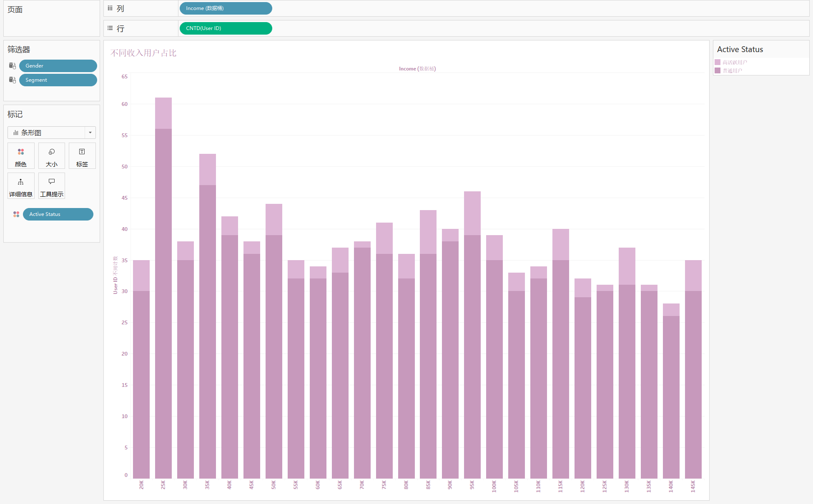This screenshot has width=813, height=504.
Task: Click the filter icon beside Segment
Action: pos(13,80)
